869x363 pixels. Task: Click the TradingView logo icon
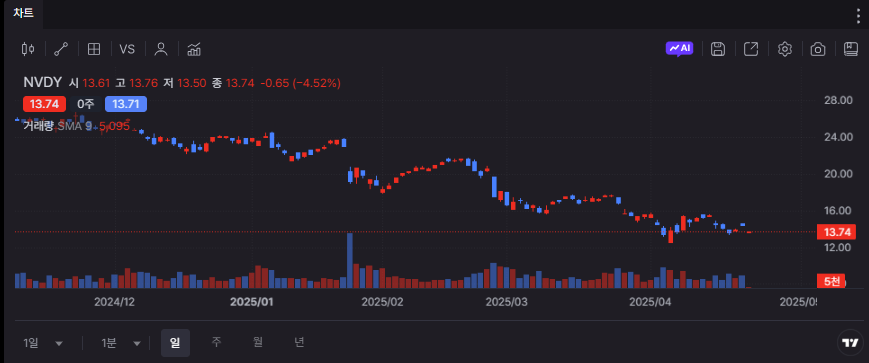click(850, 343)
